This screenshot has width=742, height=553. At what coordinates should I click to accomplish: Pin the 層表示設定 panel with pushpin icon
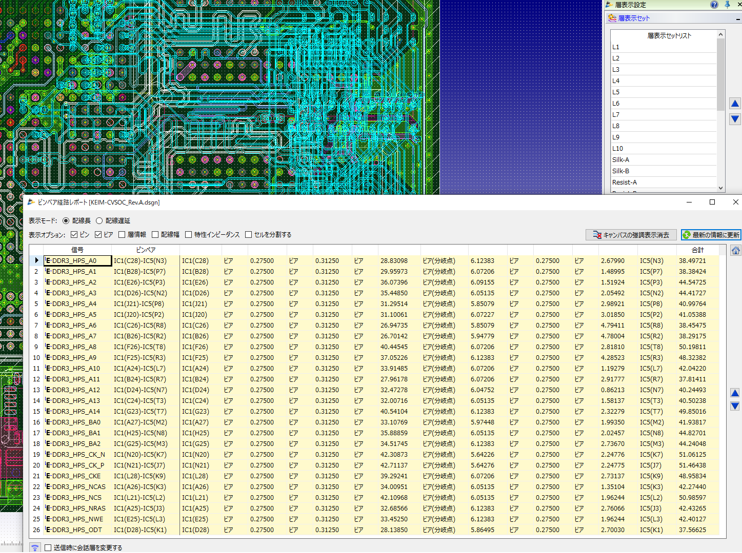pyautogui.click(x=727, y=5)
